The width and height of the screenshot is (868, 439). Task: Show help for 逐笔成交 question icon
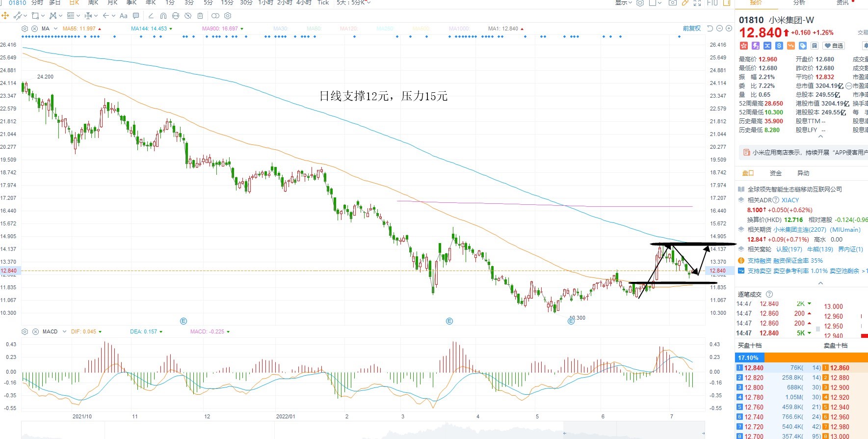tap(769, 294)
